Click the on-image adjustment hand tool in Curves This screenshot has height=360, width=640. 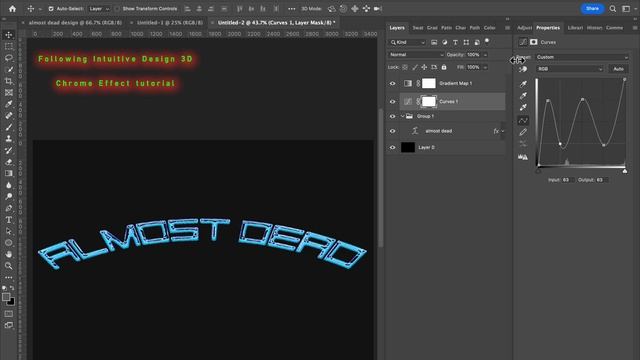[523, 69]
